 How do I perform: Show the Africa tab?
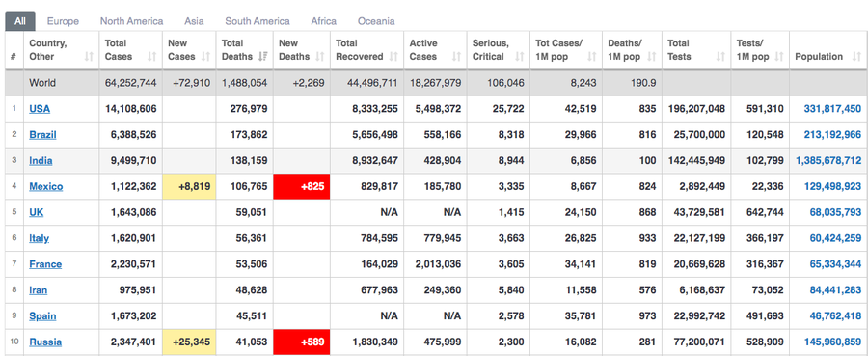click(324, 21)
